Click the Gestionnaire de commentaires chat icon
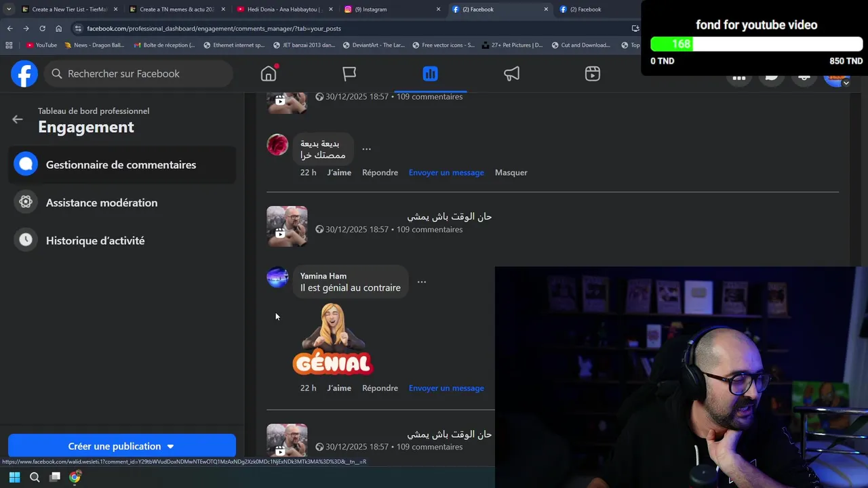Viewport: 868px width, 488px height. (x=26, y=164)
